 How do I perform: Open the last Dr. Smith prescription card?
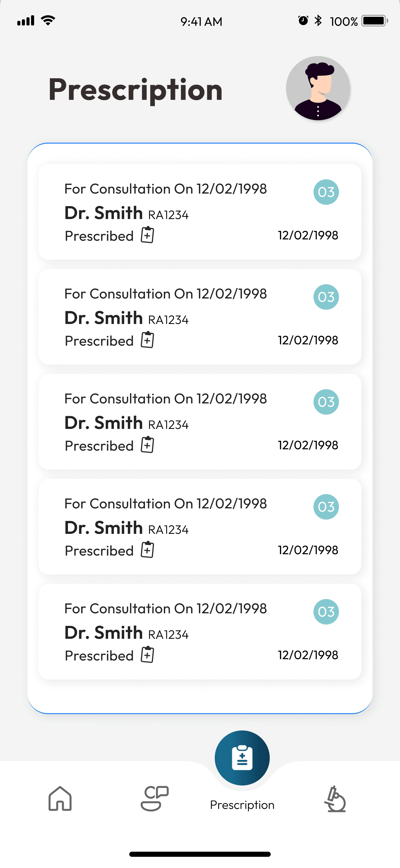[x=200, y=632]
